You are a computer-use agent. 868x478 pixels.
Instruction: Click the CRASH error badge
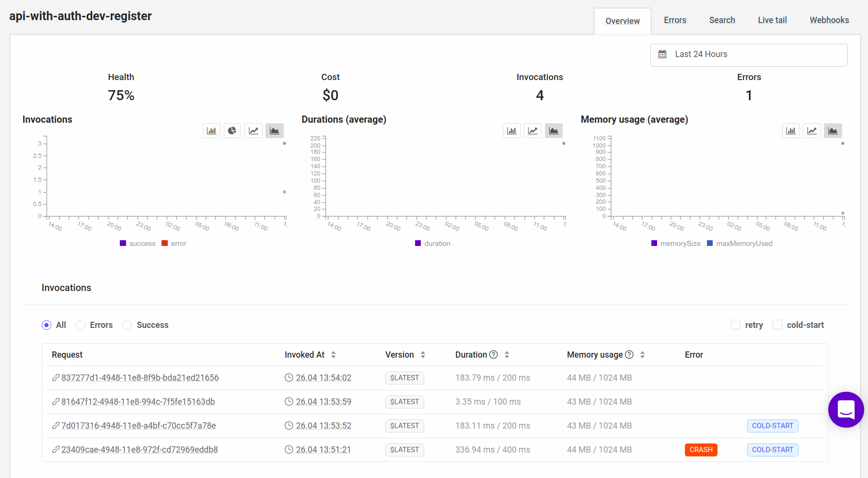pyautogui.click(x=701, y=450)
